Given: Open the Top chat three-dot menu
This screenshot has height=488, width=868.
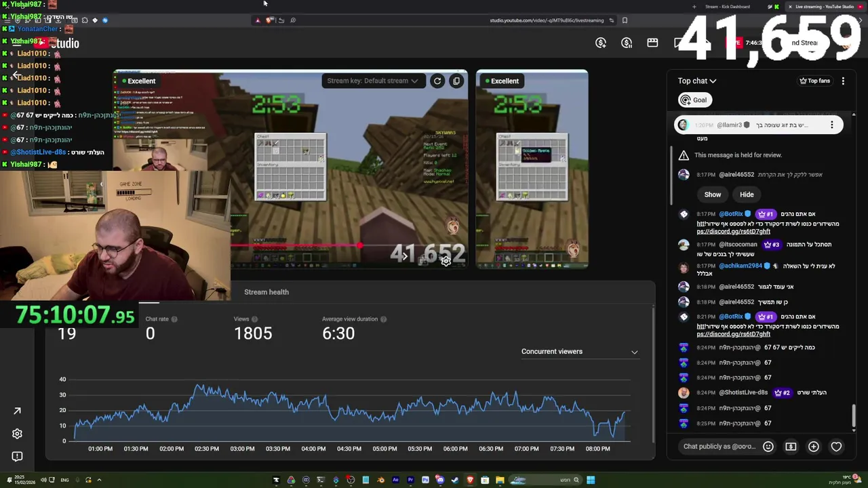Looking at the screenshot, I should click(x=843, y=81).
